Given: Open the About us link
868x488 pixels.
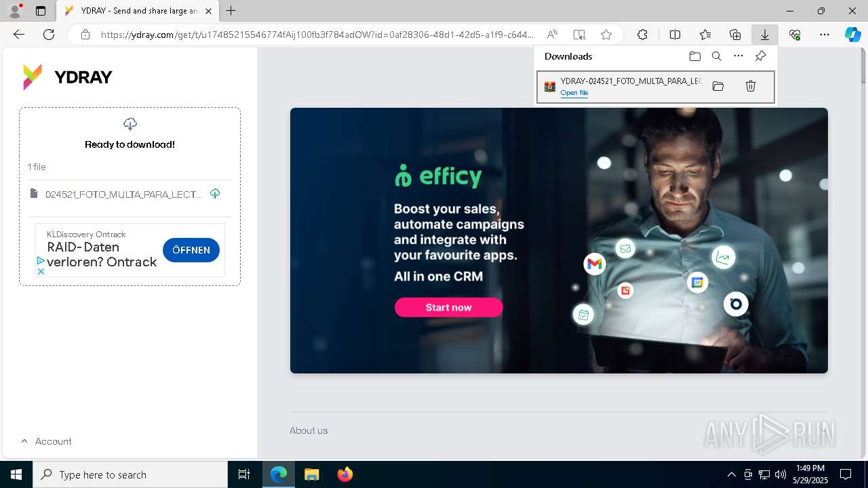Looking at the screenshot, I should 309,430.
